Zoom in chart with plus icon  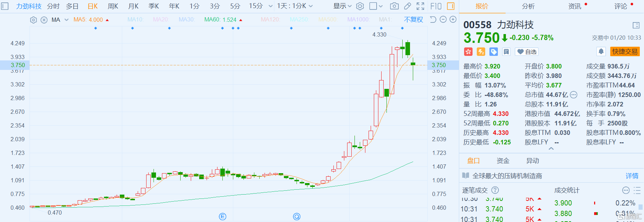point(453,20)
